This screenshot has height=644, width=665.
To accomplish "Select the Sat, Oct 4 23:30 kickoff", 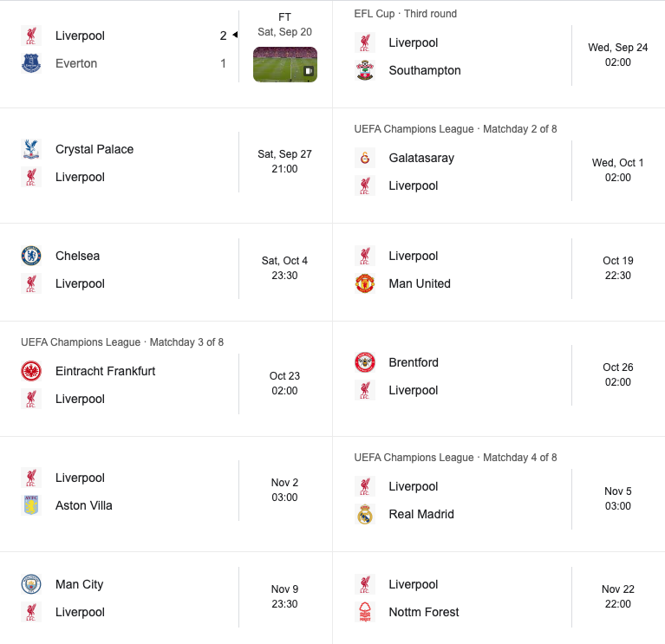I will (x=284, y=268).
